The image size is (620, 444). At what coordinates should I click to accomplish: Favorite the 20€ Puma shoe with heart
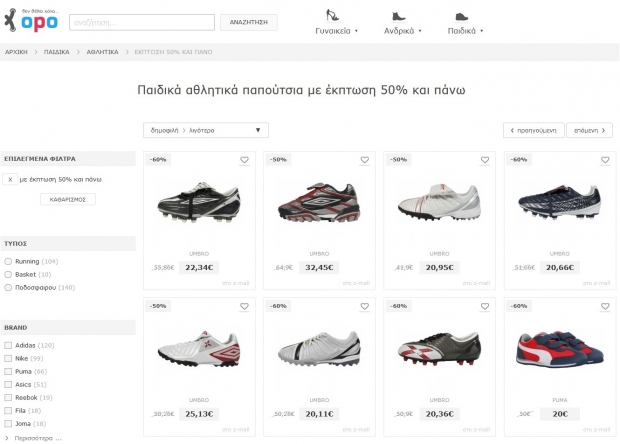pos(605,306)
